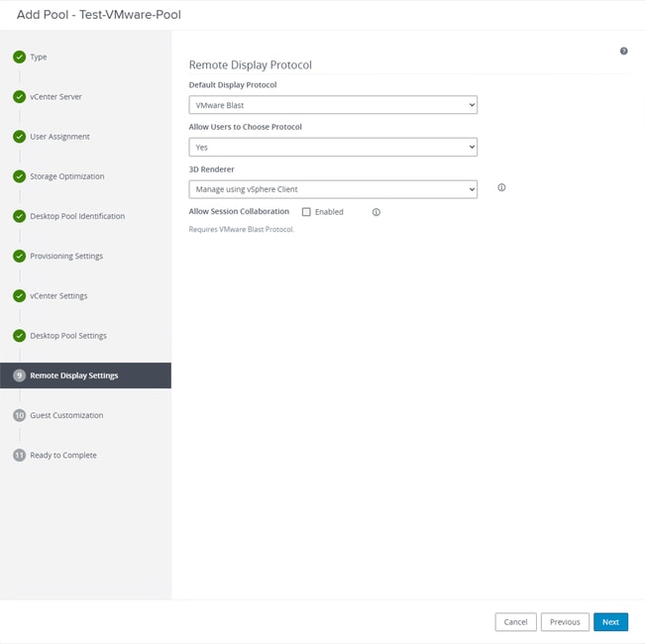
Task: Open Allow Users to Choose Protocol dropdown
Action: (333, 147)
